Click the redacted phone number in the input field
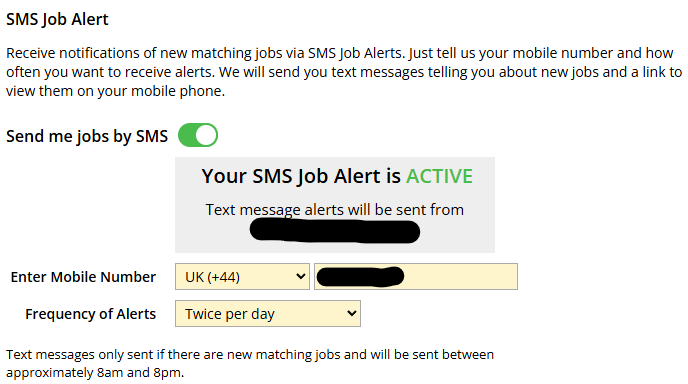Image resolution: width=688 pixels, height=384 pixels. [x=360, y=276]
